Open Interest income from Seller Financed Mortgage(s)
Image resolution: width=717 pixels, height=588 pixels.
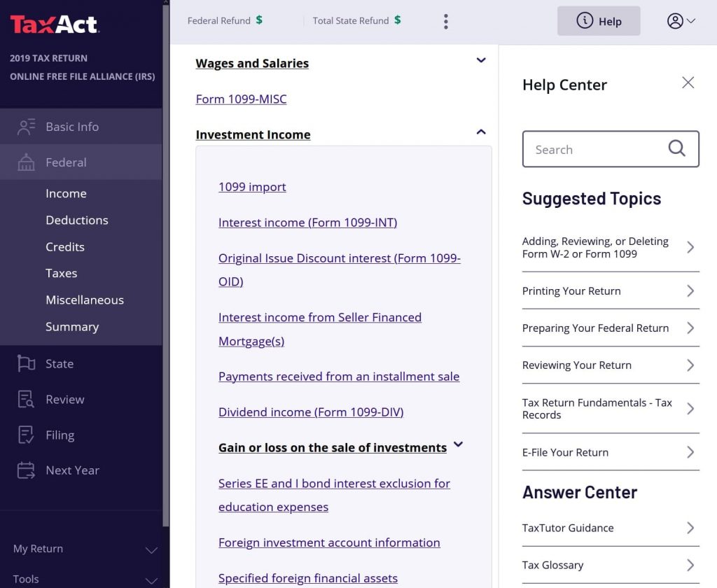[x=319, y=329]
